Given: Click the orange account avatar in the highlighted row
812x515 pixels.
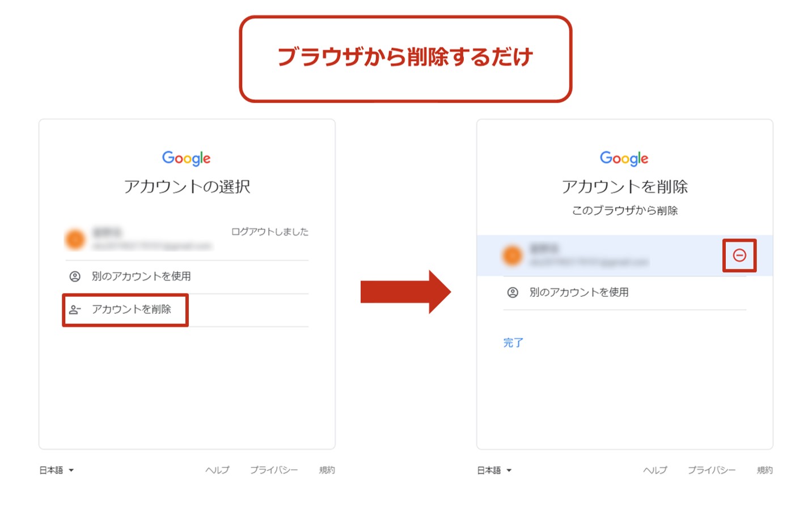Looking at the screenshot, I should (513, 256).
